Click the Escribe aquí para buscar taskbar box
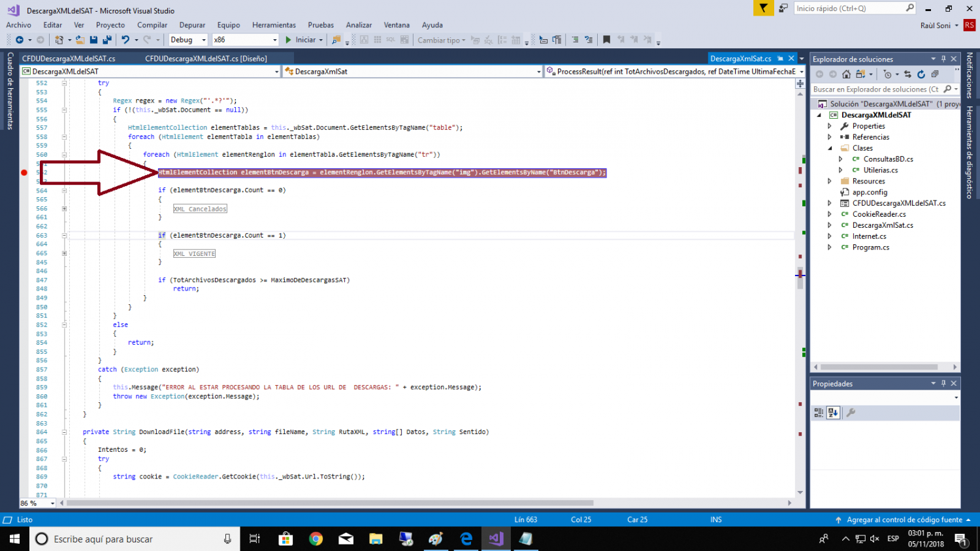This screenshot has height=551, width=980. click(135, 539)
